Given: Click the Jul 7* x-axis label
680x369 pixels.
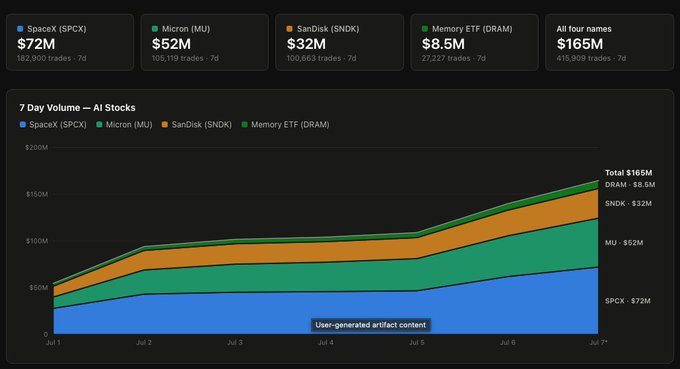Looking at the screenshot, I should pos(598,343).
